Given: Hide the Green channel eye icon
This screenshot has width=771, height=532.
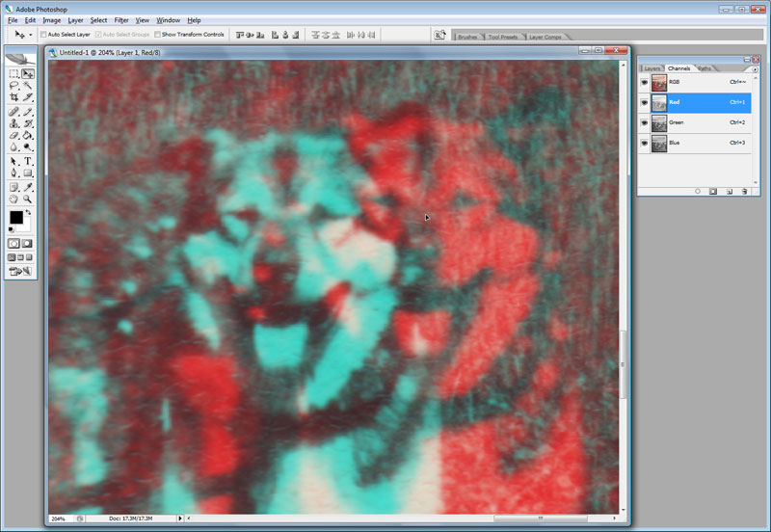Looking at the screenshot, I should click(644, 122).
